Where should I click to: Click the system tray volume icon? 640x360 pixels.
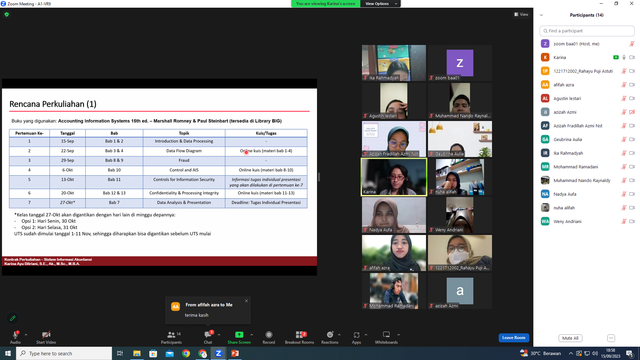click(595, 353)
